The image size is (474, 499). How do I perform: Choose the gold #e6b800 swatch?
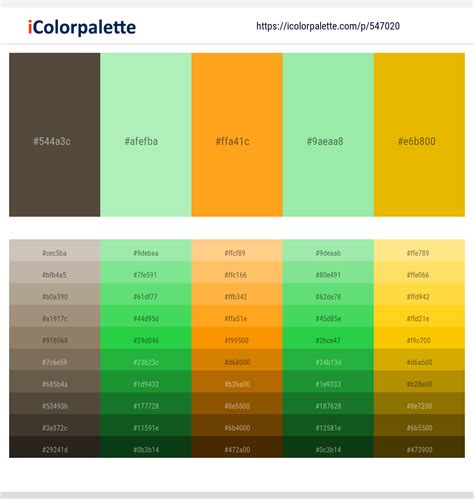(419, 135)
